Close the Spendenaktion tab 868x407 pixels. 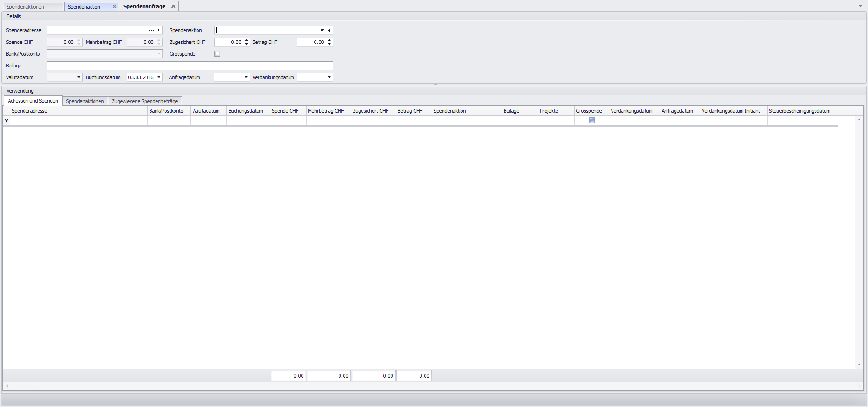coord(114,7)
